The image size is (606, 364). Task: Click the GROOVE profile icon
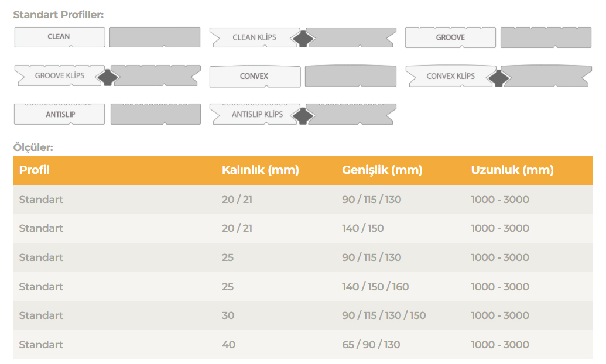coord(450,37)
